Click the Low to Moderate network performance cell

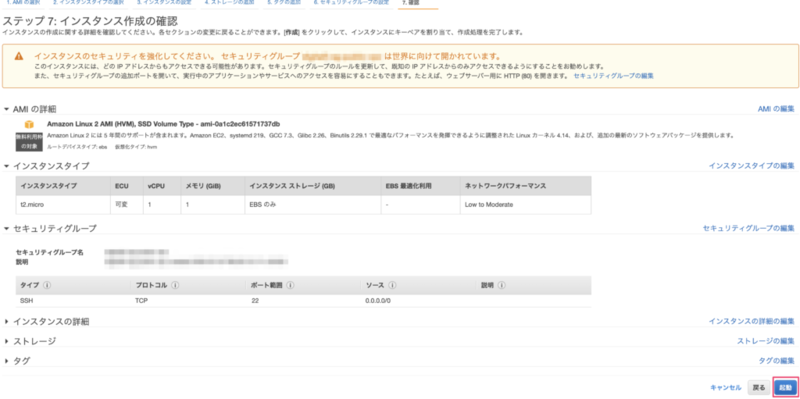(x=526, y=205)
